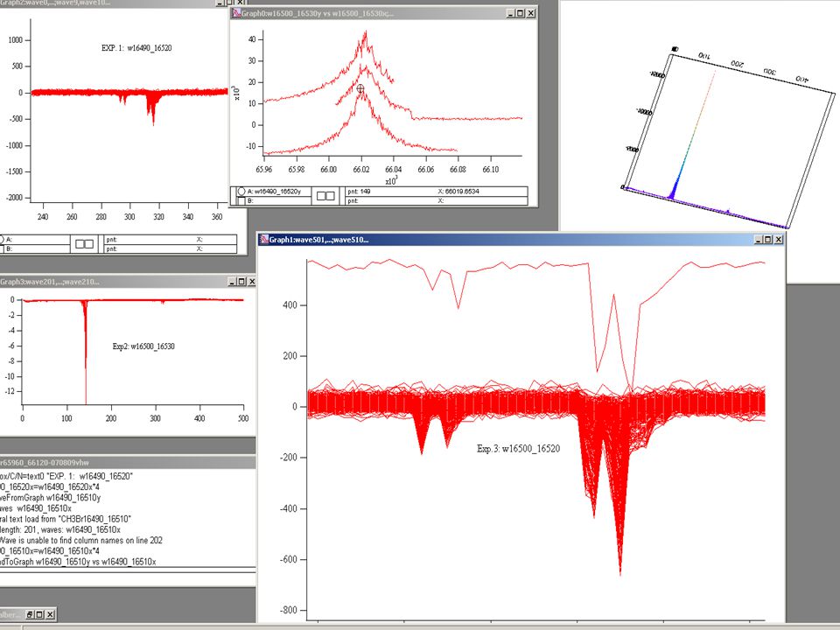The width and height of the screenshot is (840, 630).
Task: Minimize the Graph0 window
Action: pos(510,13)
